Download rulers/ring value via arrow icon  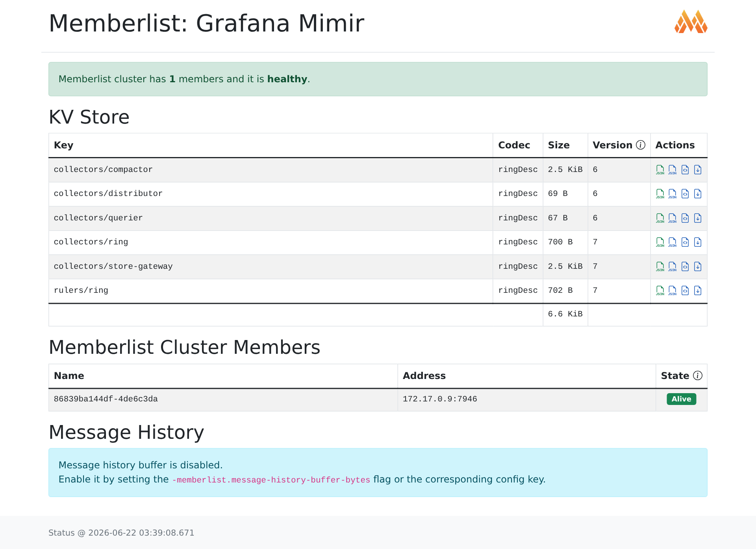click(x=698, y=290)
